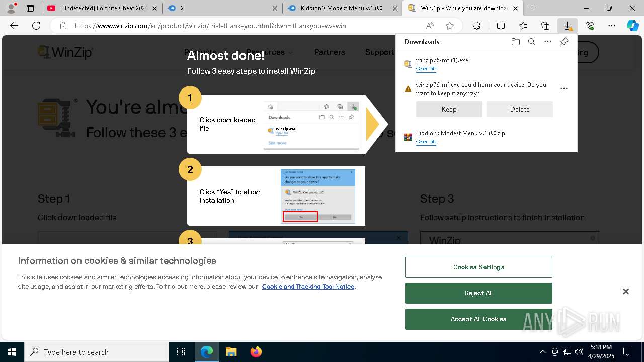The height and width of the screenshot is (362, 644).
Task: Switch to Kiddion's Modest Menu tab
Action: coord(343,8)
